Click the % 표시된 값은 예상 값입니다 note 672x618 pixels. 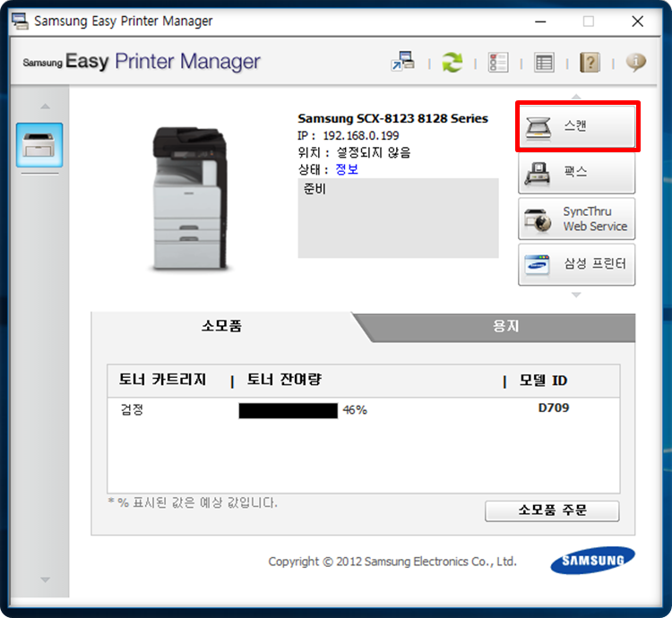point(193,502)
